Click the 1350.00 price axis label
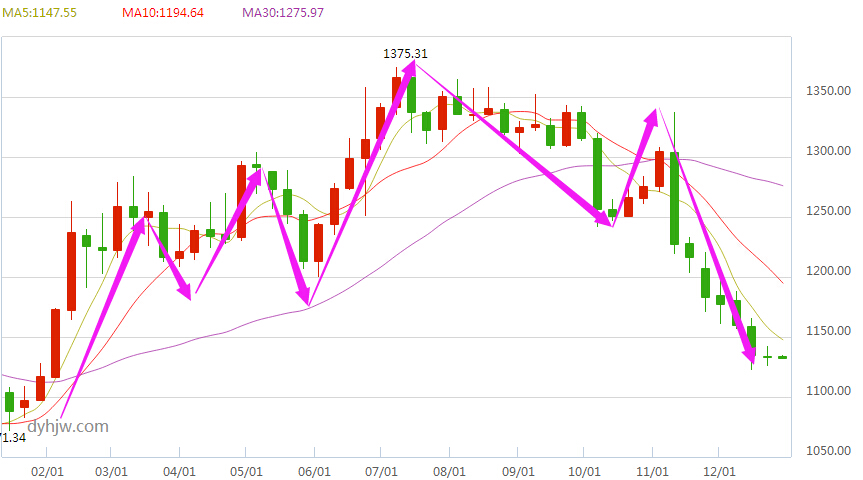863x480 pixels. click(x=828, y=91)
